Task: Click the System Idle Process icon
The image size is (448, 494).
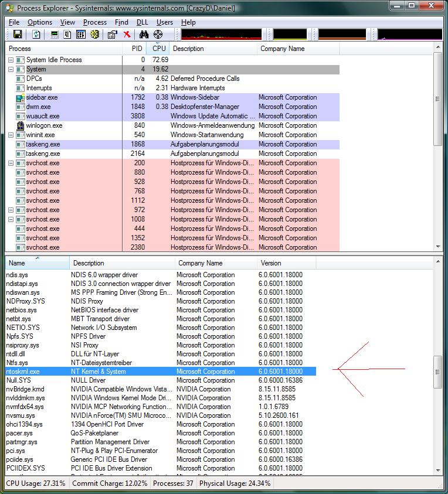Action: pos(20,60)
